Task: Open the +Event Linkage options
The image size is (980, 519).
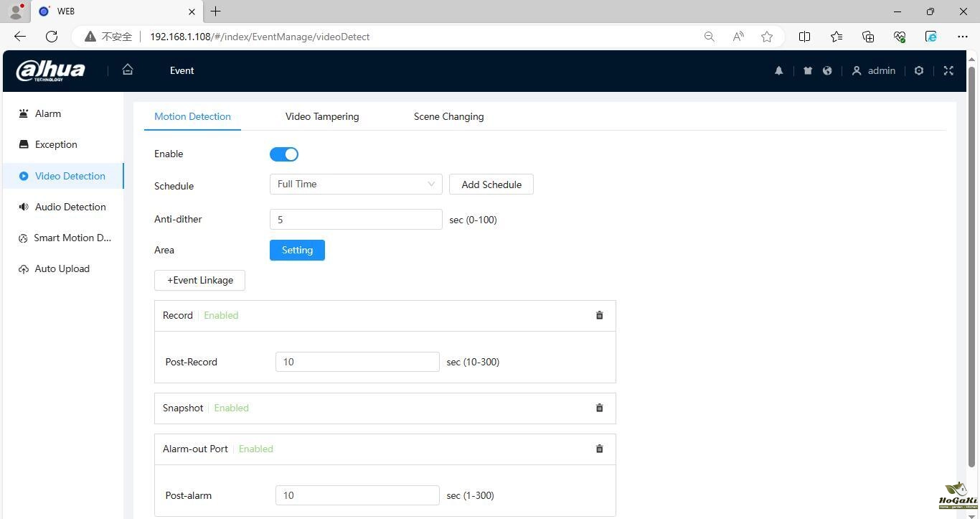Action: 199,280
